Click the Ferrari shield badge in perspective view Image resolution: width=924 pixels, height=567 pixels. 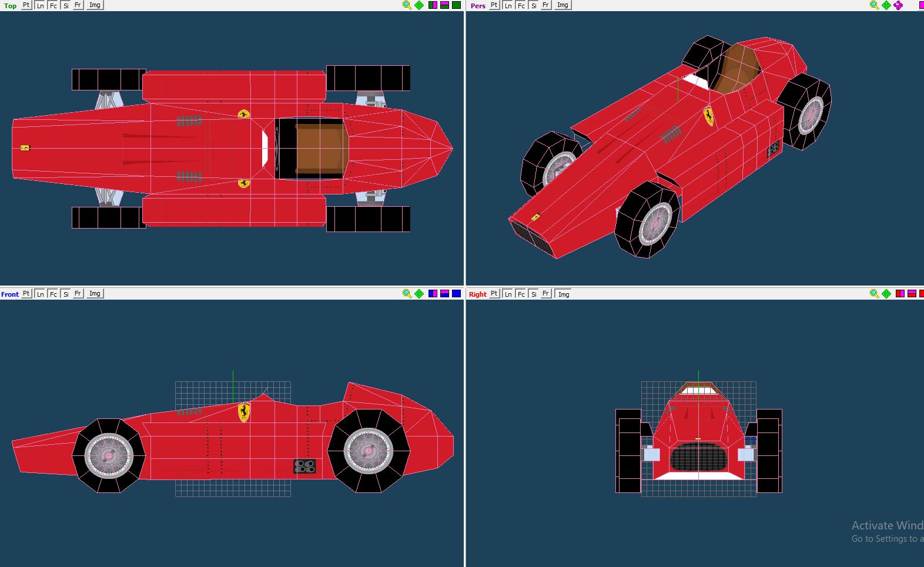(x=709, y=116)
